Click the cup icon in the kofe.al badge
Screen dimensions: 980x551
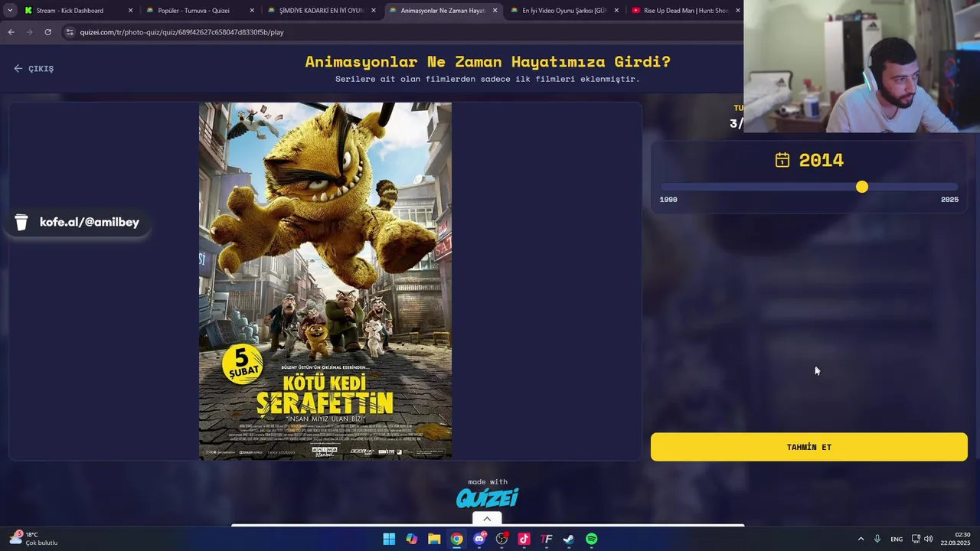click(x=21, y=222)
